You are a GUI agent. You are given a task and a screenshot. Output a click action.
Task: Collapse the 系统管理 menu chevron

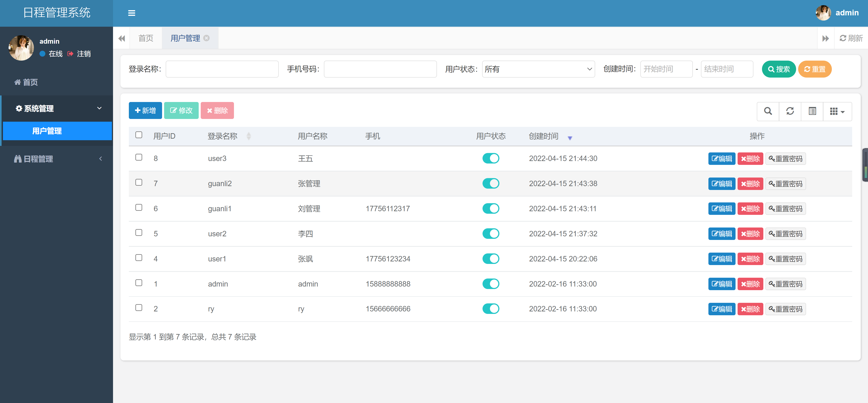(99, 108)
